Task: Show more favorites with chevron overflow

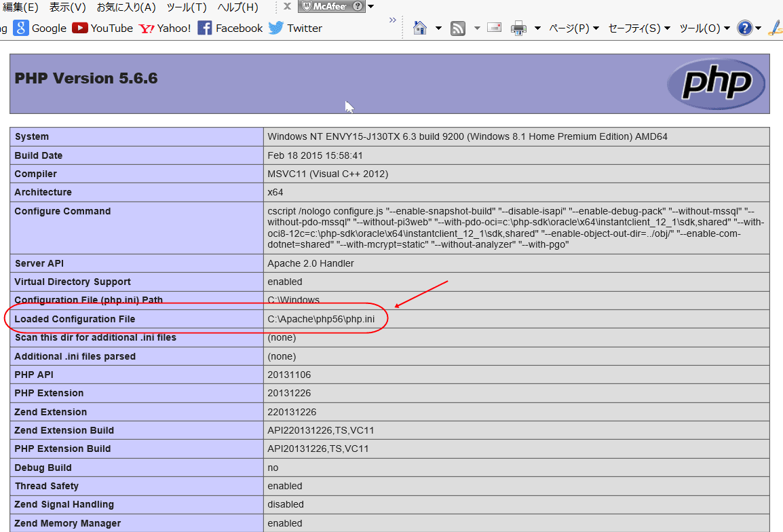Action: click(x=392, y=20)
